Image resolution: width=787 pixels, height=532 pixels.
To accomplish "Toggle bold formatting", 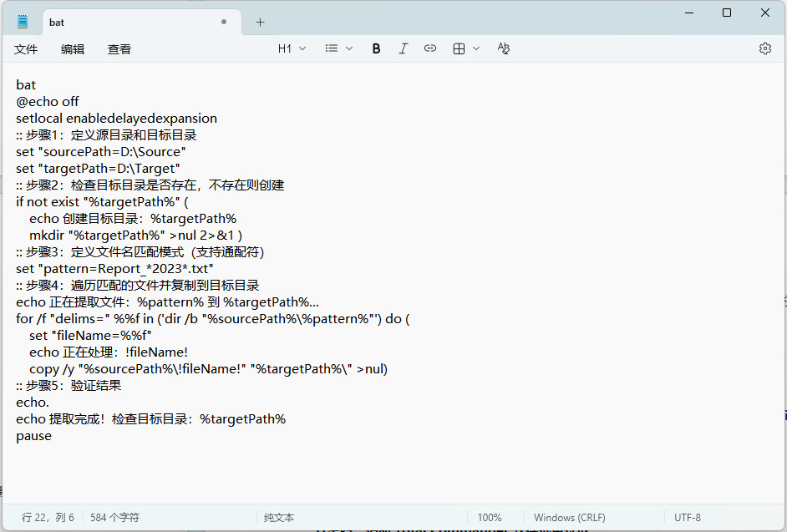I will click(376, 48).
